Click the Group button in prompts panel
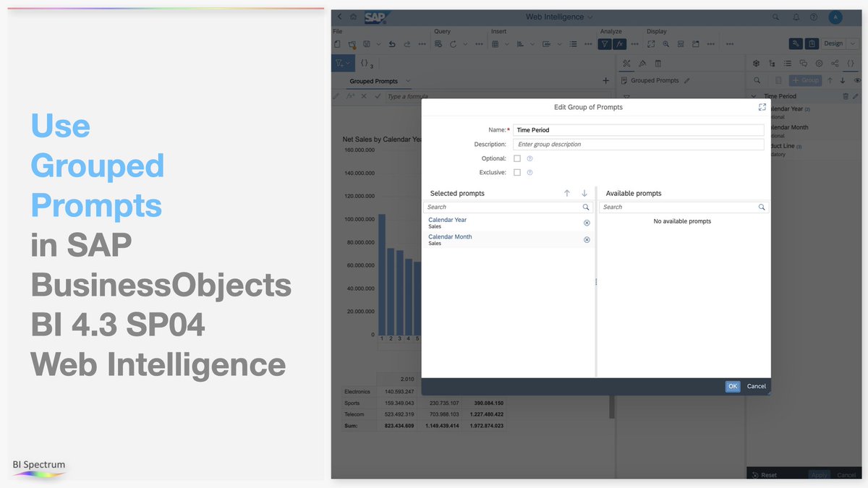868x488 pixels. click(806, 80)
